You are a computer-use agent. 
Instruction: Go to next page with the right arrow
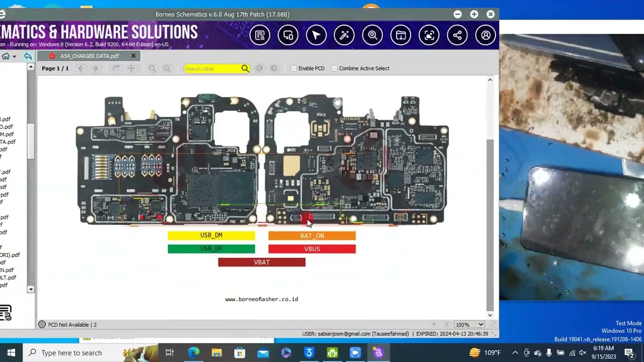point(95,68)
